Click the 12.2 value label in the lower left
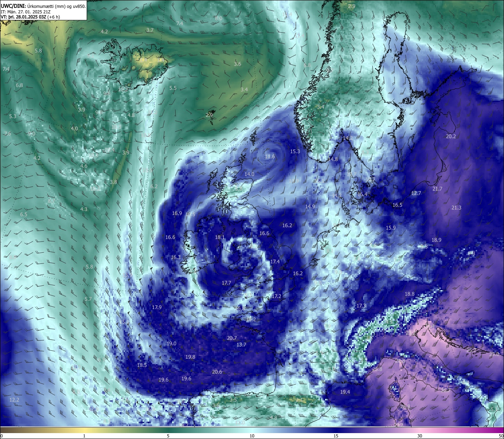This screenshot has width=504, height=439. [14, 400]
